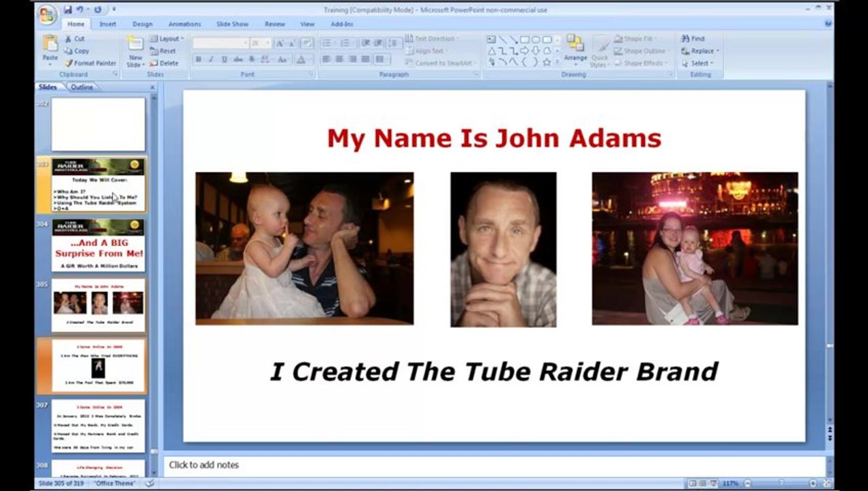Screen dimensions: 868x491
Task: Toggle Text Shadow formatting
Action: (251, 59)
